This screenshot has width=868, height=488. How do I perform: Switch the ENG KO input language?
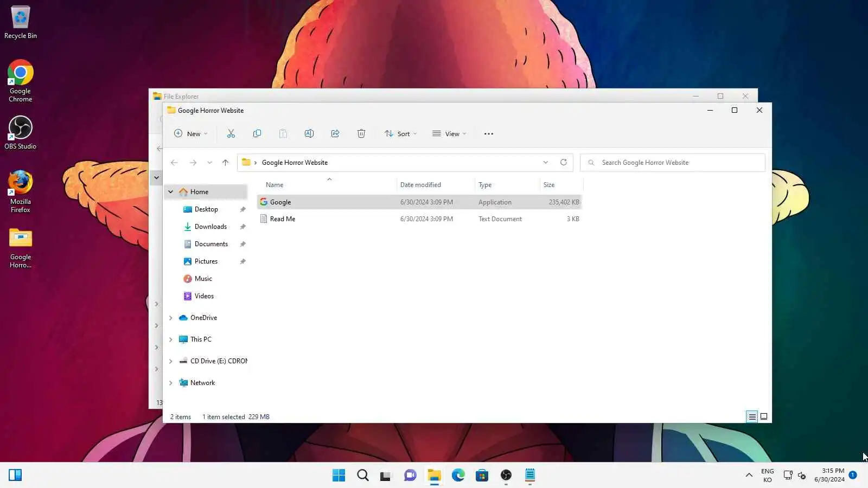pos(768,476)
